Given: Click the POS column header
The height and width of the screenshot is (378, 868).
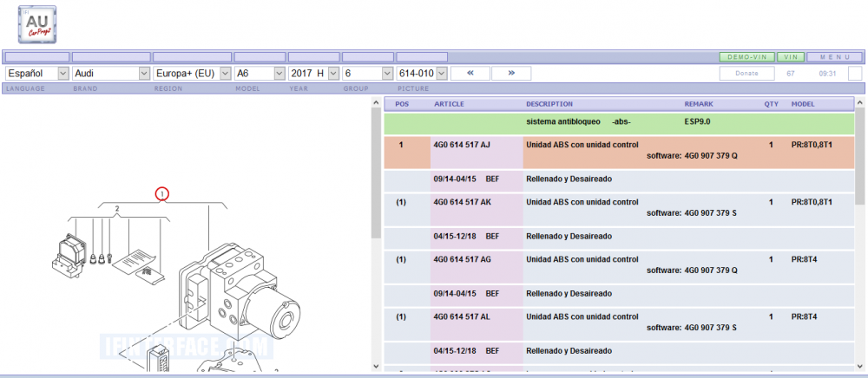Looking at the screenshot, I should (x=403, y=104).
